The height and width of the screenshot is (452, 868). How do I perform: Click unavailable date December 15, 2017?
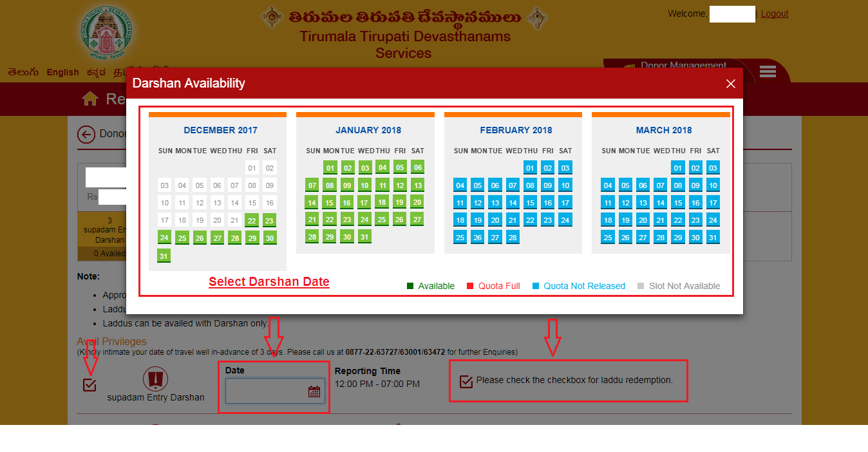(x=252, y=203)
